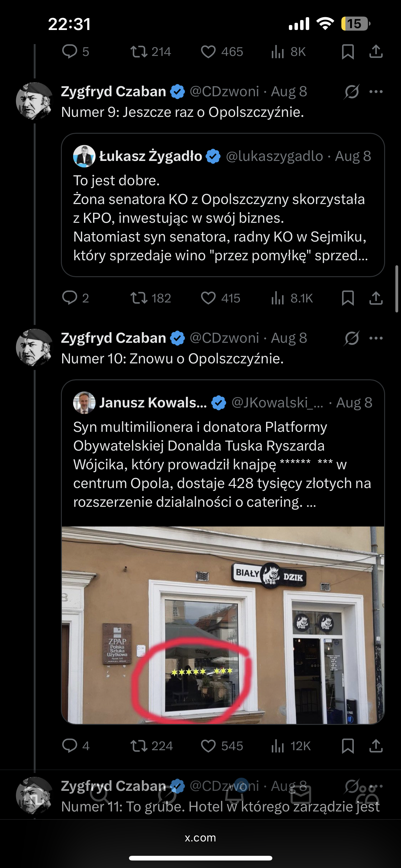Image resolution: width=401 pixels, height=868 pixels.
Task: Reply to the Numer 9 tweet
Action: coord(70,298)
